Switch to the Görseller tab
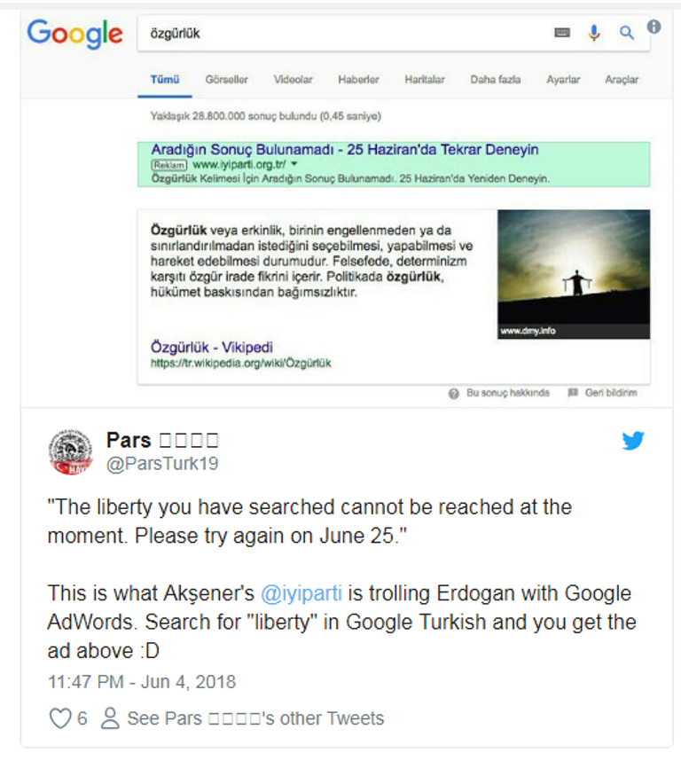The image size is (681, 784). (x=226, y=80)
